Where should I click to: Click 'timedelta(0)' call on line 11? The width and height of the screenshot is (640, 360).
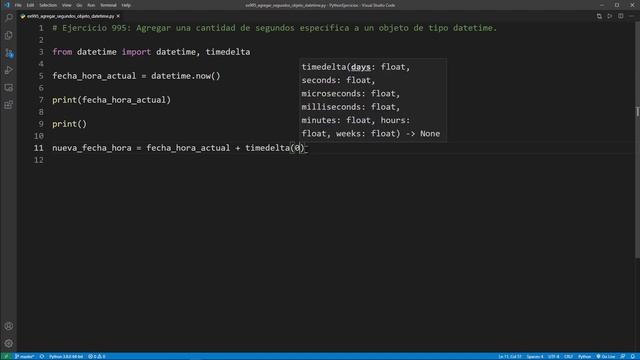(x=275, y=148)
